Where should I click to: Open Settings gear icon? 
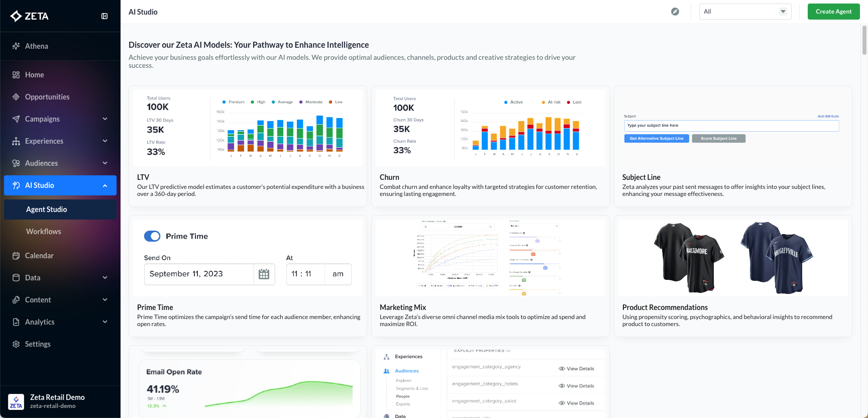tap(16, 344)
